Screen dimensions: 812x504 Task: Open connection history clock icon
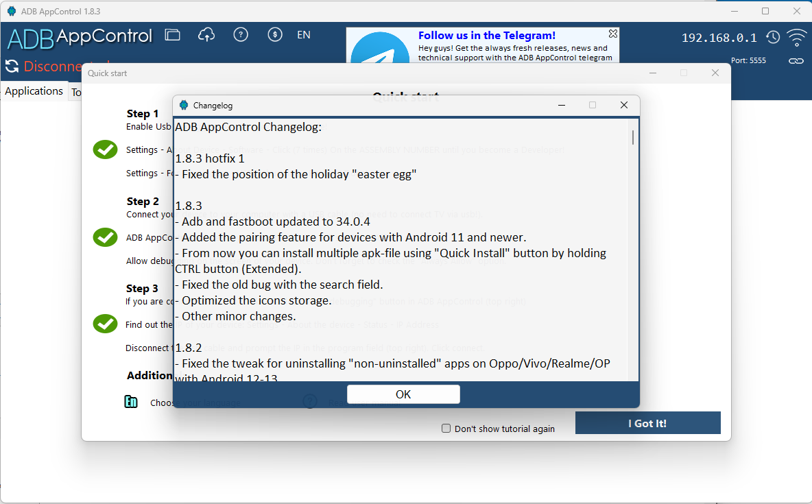[773, 37]
